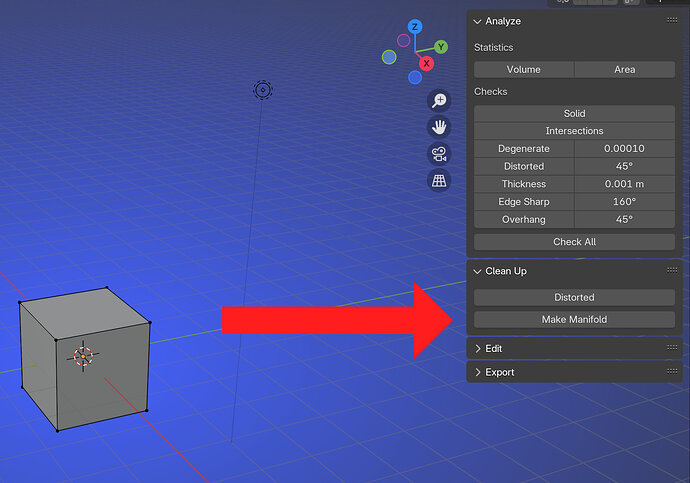Click the red X axis gizmo
This screenshot has width=690, height=483.
426,63
